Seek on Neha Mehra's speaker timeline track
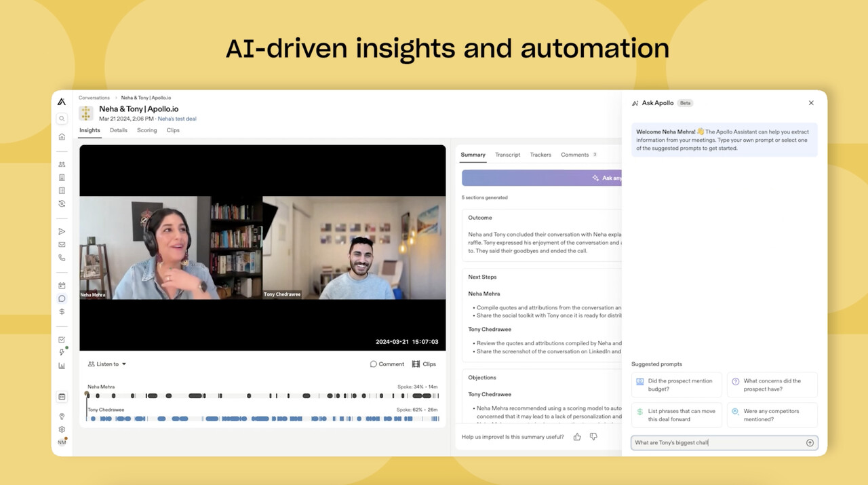The image size is (868, 485). (263, 395)
